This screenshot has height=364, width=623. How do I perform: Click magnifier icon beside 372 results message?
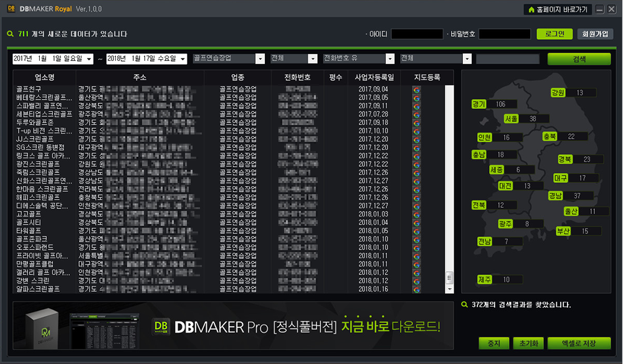464,304
